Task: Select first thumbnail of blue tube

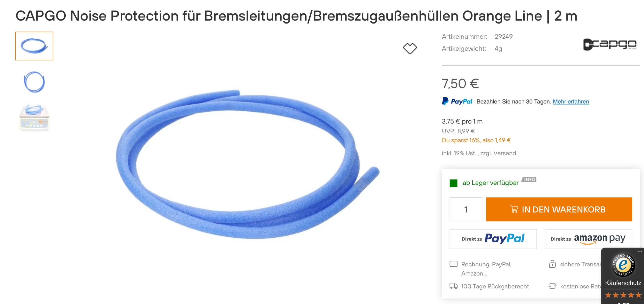Action: tap(34, 46)
